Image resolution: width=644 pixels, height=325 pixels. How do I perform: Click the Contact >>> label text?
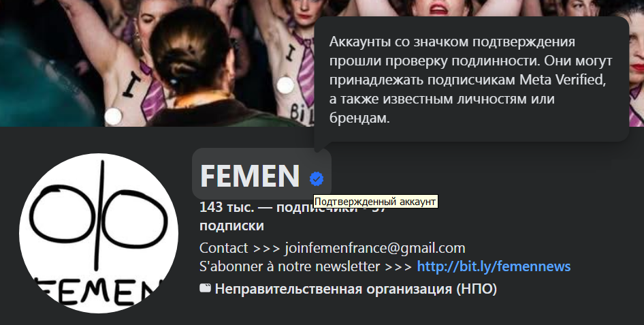pos(240,248)
